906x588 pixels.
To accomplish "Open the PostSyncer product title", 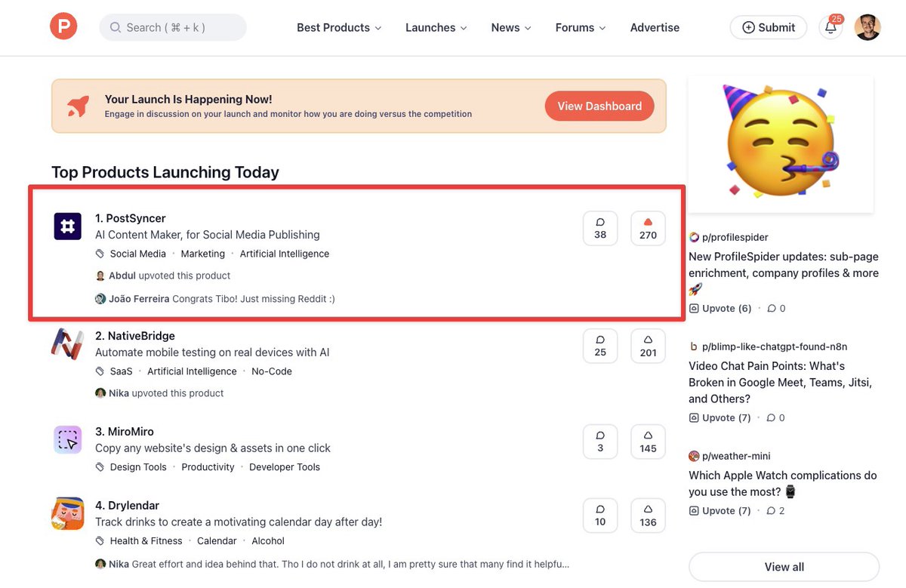I will pos(130,218).
